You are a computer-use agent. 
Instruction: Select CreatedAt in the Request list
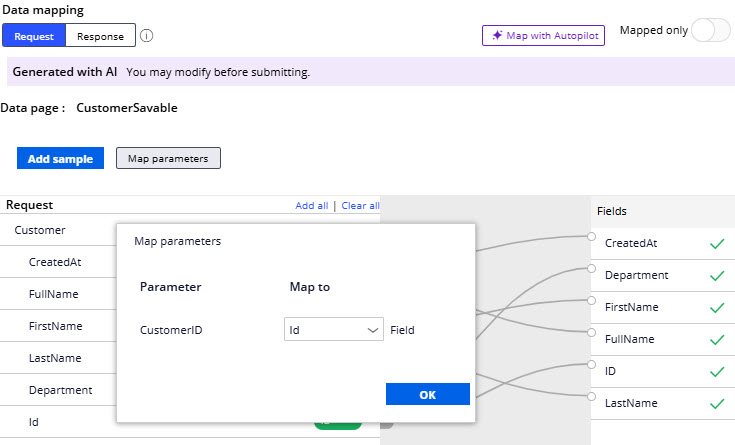click(55, 262)
